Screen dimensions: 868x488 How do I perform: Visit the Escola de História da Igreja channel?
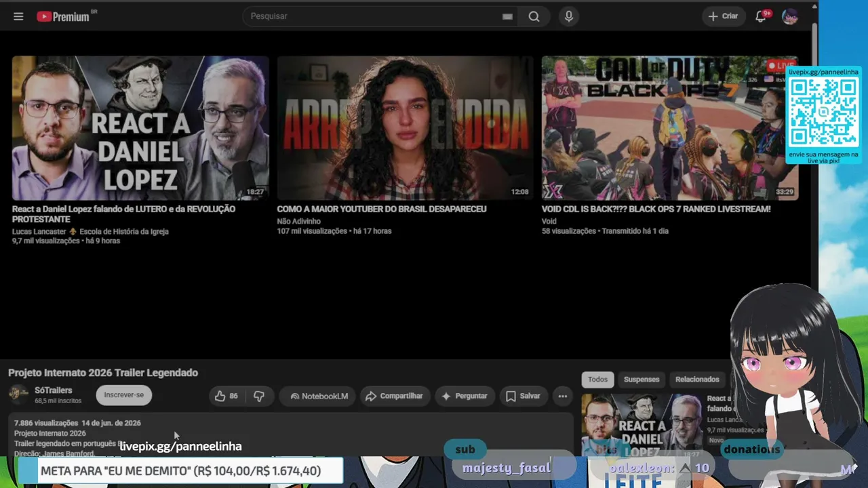point(124,232)
